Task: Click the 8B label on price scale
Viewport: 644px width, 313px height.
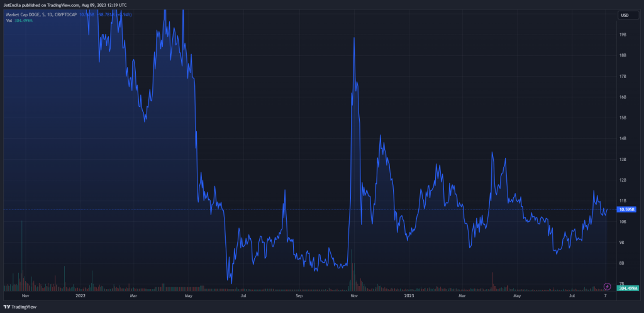Action: pos(623,263)
